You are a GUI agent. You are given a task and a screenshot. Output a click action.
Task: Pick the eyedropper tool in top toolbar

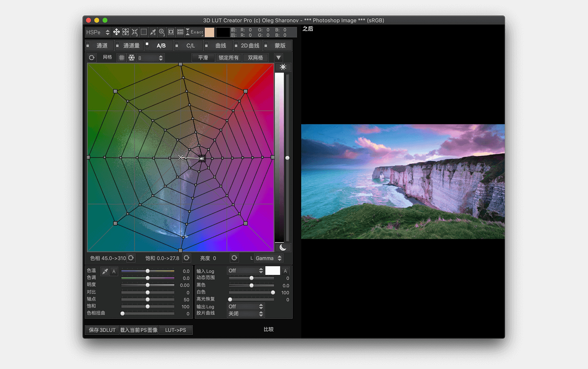(x=153, y=32)
